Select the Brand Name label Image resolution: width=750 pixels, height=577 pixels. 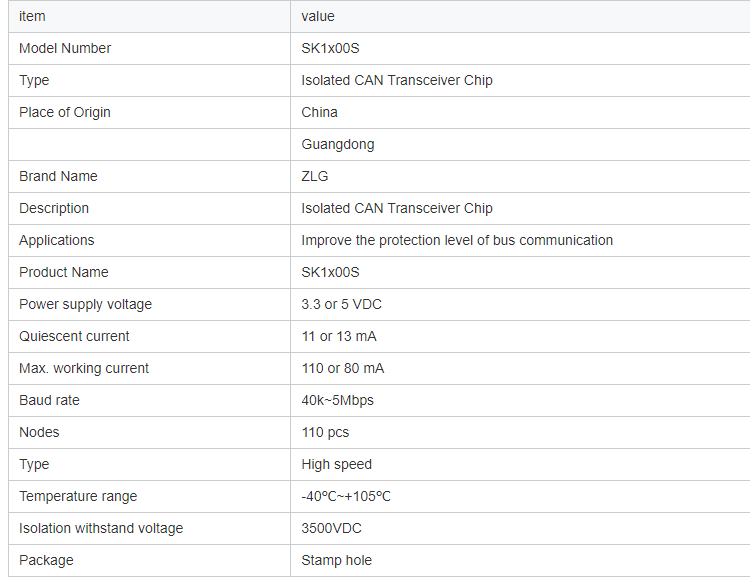pos(58,176)
